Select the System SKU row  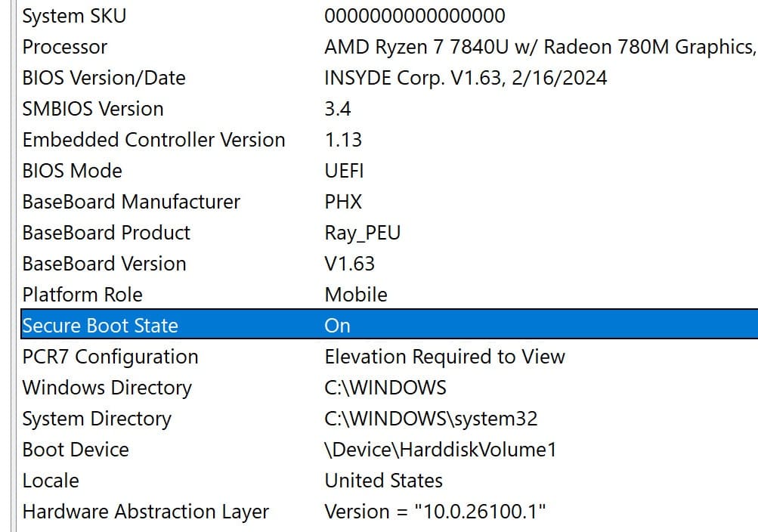tap(74, 15)
